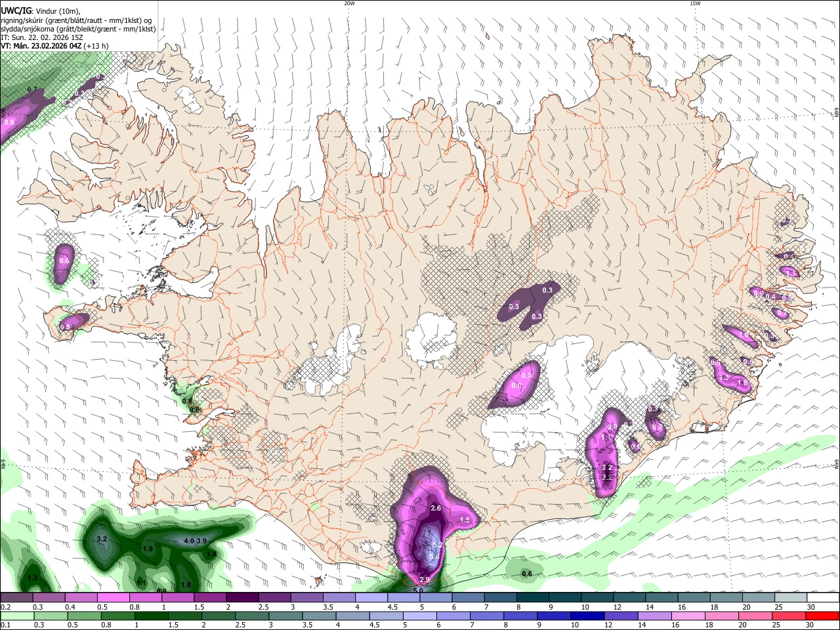Click the 15W longitude label

(694, 3)
